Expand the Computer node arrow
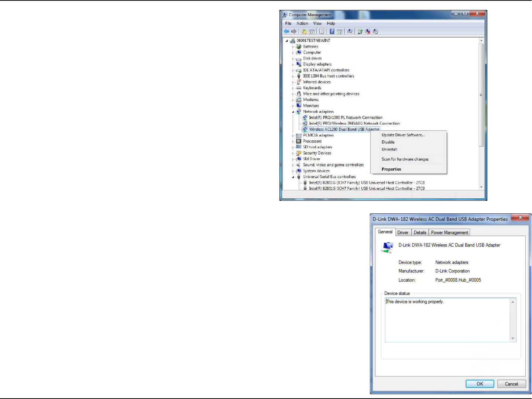This screenshot has width=532, height=399. pos(293,53)
